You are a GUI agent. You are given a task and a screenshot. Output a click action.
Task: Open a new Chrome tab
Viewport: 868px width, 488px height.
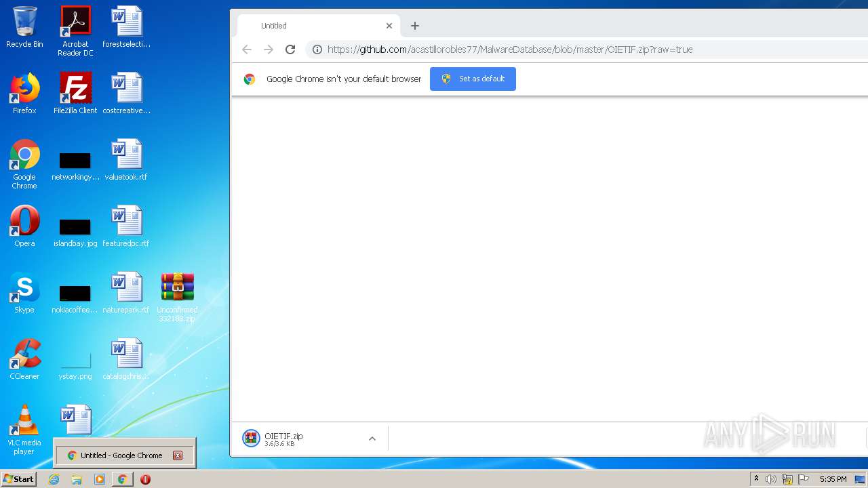coord(415,26)
